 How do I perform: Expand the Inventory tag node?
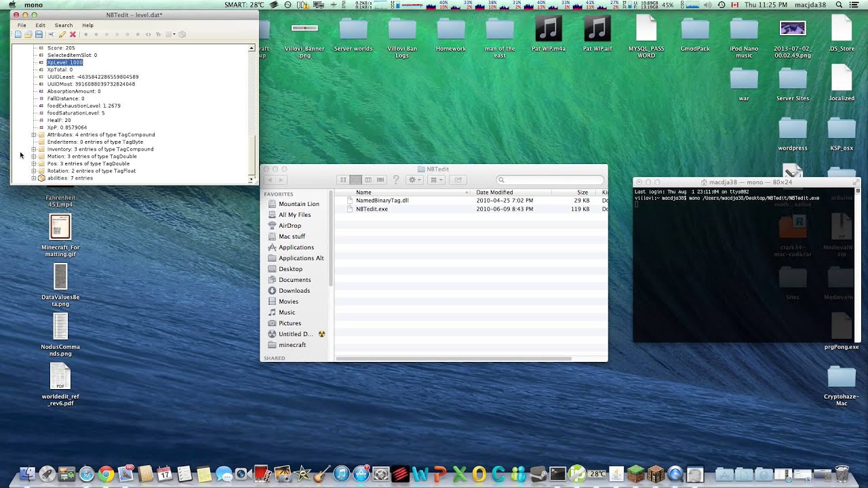[33, 149]
